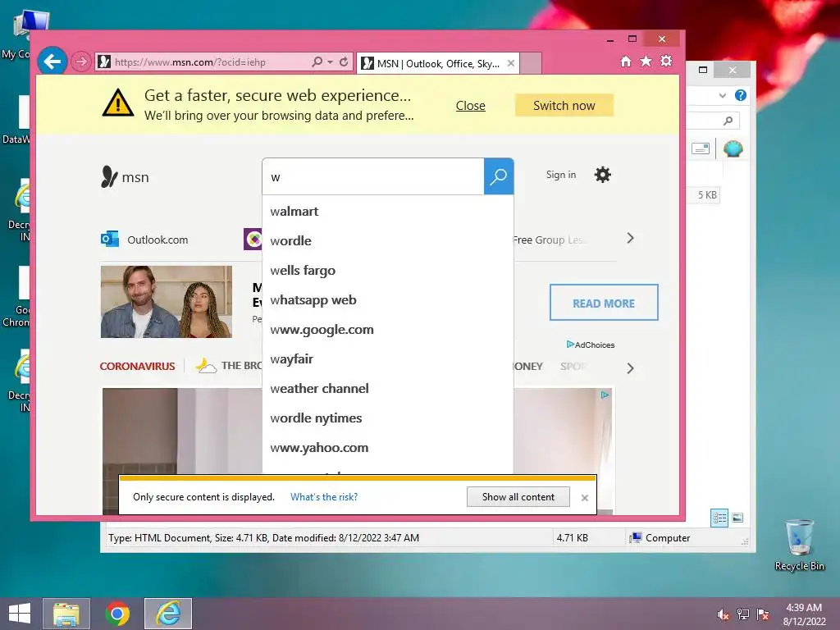Image resolution: width=840 pixels, height=630 pixels.
Task: Open Favorites star icon
Action: click(646, 62)
